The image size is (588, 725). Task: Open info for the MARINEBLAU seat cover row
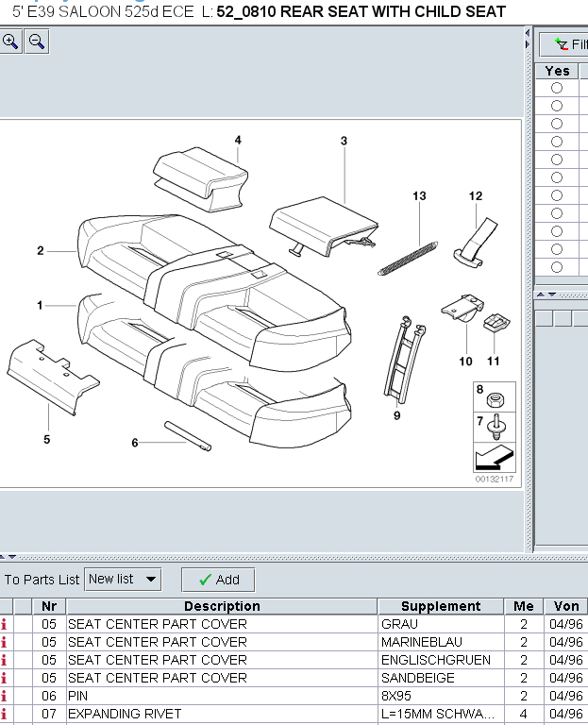coord(4,642)
